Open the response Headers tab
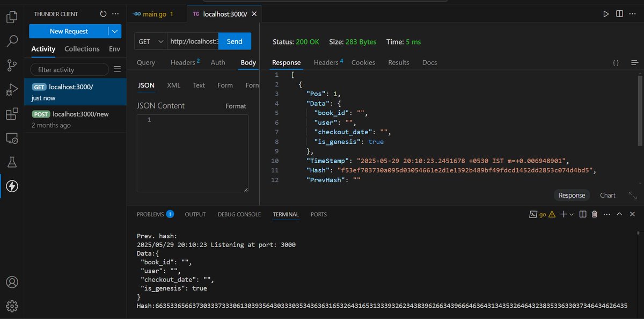 click(x=328, y=62)
